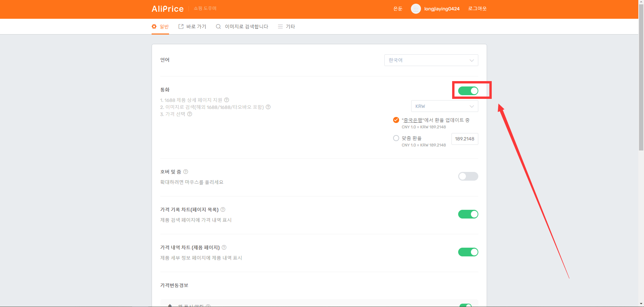
Task: Toggle the 통화 currency switch
Action: 468,91
